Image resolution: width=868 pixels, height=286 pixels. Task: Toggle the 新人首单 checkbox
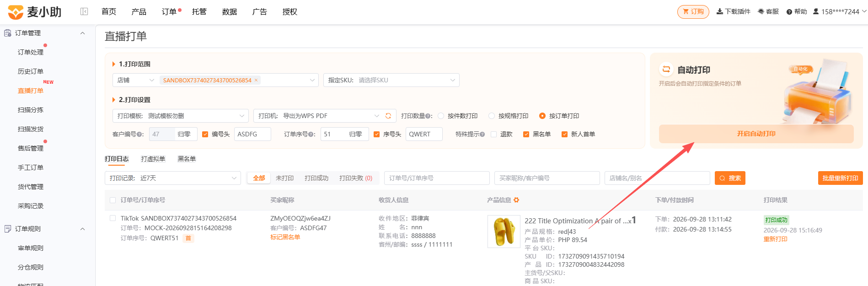(565, 134)
